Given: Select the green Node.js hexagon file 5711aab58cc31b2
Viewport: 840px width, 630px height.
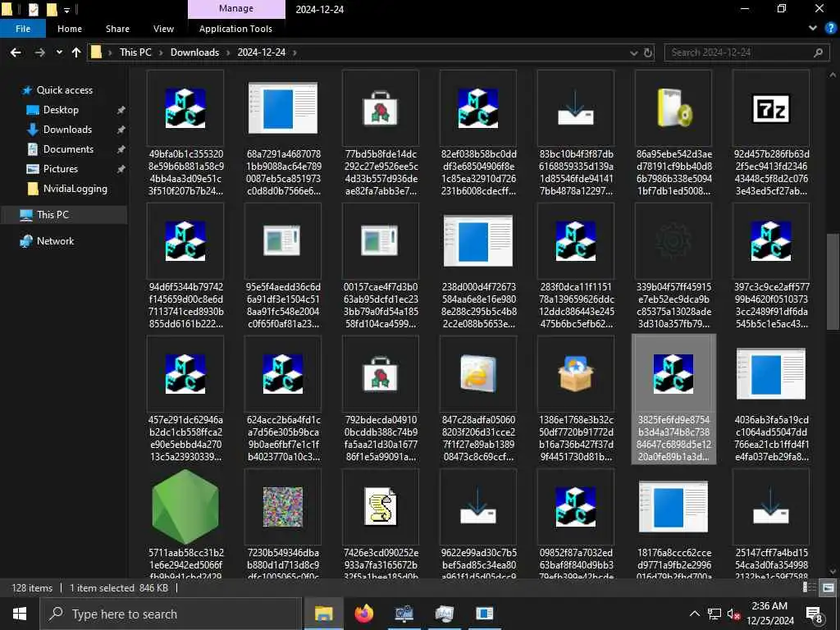Looking at the screenshot, I should coord(185,523).
